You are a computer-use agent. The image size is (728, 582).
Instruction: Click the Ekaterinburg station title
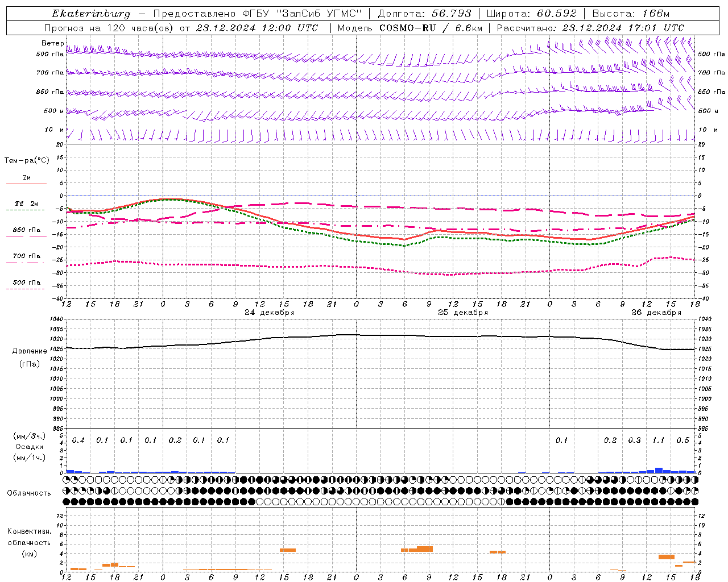click(x=91, y=14)
